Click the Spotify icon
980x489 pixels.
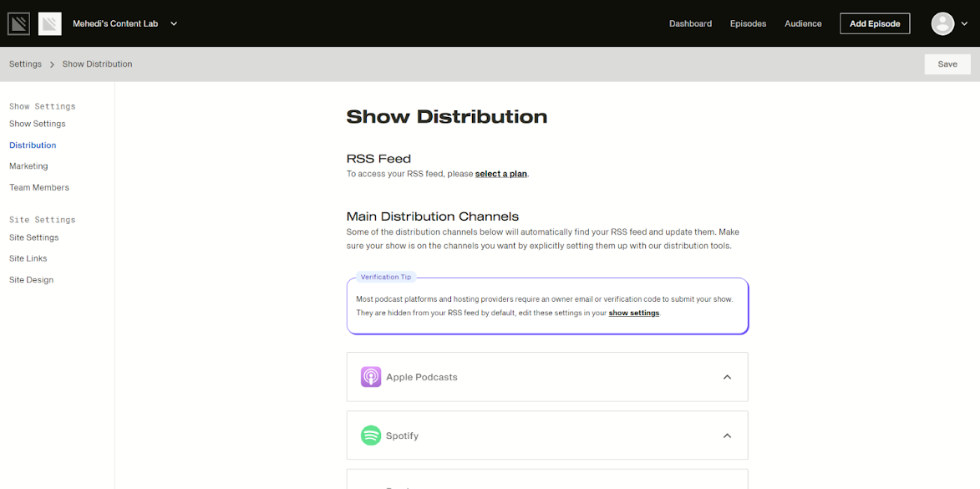[369, 435]
